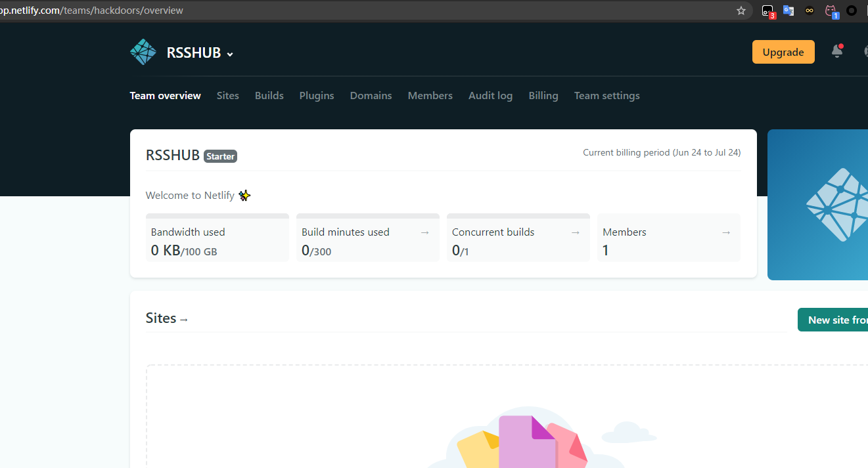
Task: Click the Starter plan badge
Action: pos(220,156)
